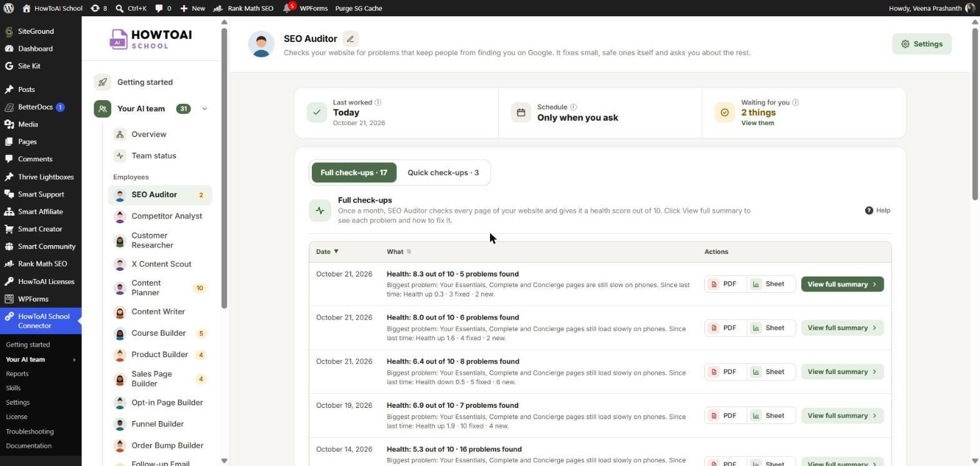The image size is (980, 466).
Task: Click the Sales Page Builder employee
Action: click(x=161, y=379)
